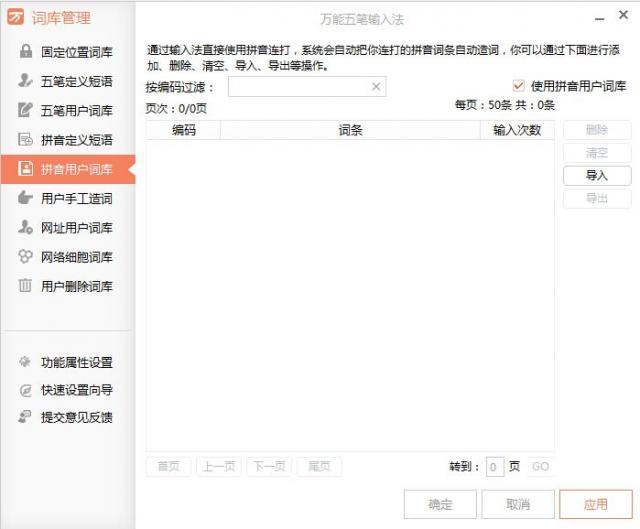Image resolution: width=640 pixels, height=529 pixels.
Task: Click the wizard icon beside 快速设置向导
Action: 25,390
